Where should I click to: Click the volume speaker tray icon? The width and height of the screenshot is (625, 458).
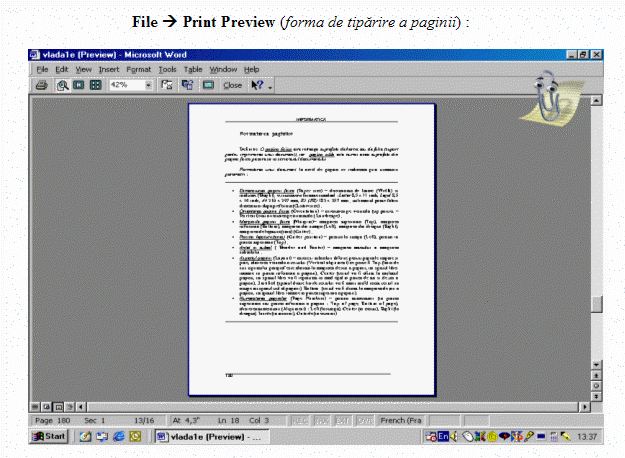coord(454,436)
